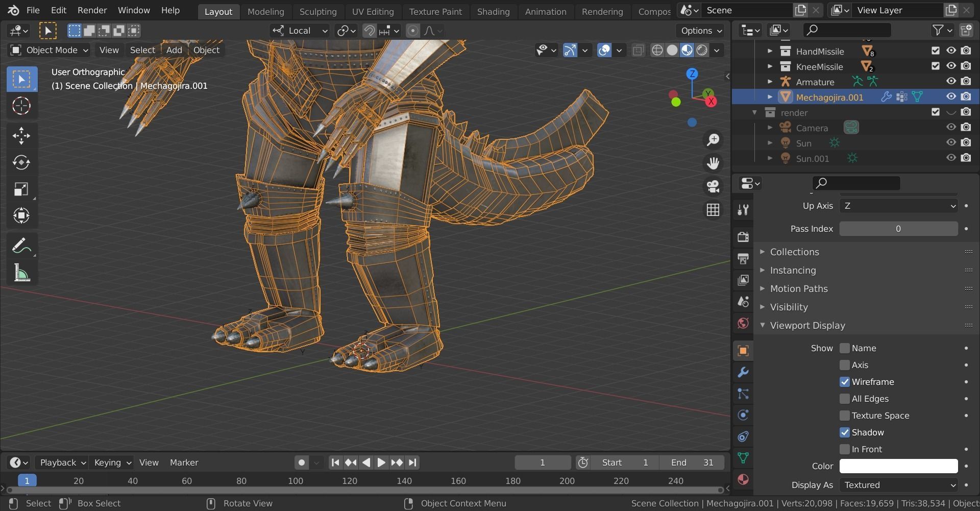Toggle camera view icon in viewport
The image size is (980, 511).
pos(713,186)
